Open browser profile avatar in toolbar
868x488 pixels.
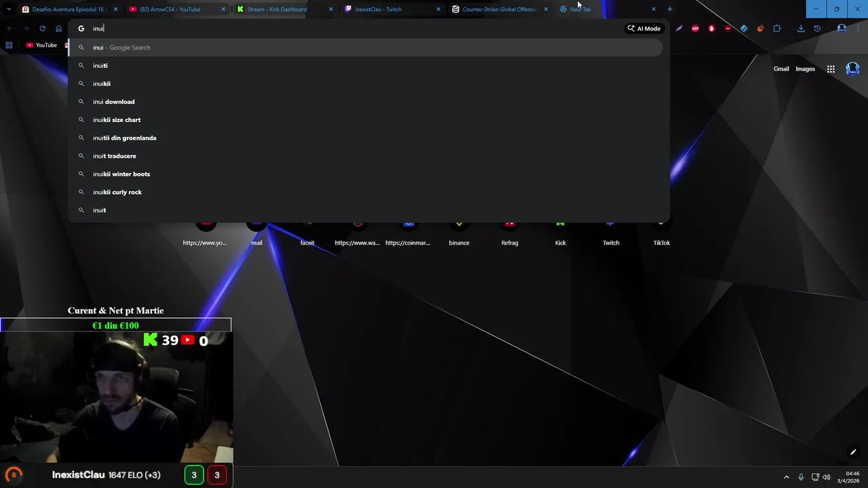pos(842,28)
